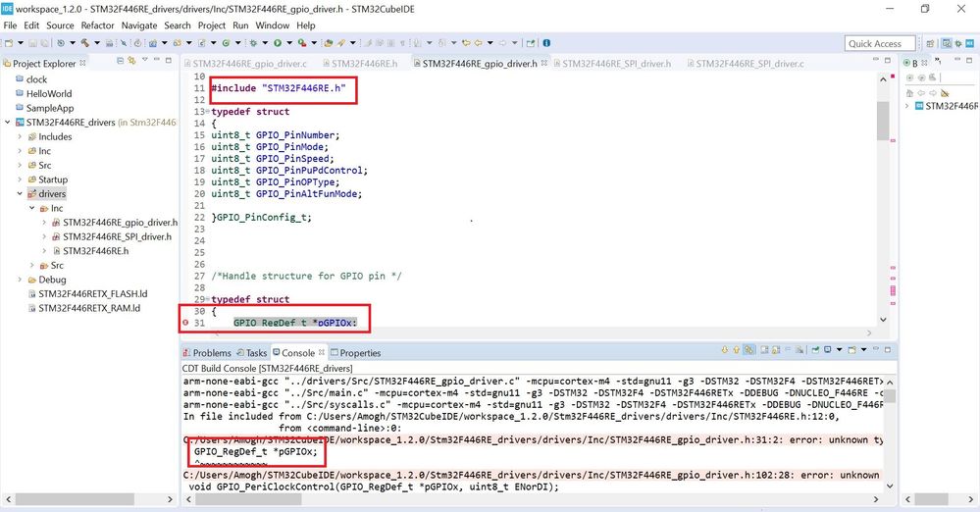Open the Window menu
This screenshot has height=512, width=980.
click(x=272, y=26)
